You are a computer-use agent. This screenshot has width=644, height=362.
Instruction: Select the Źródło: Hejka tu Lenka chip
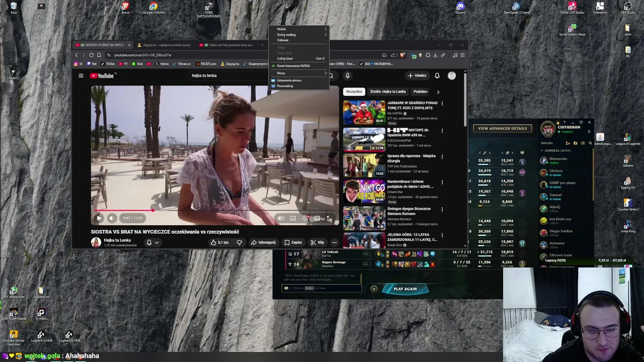[387, 92]
